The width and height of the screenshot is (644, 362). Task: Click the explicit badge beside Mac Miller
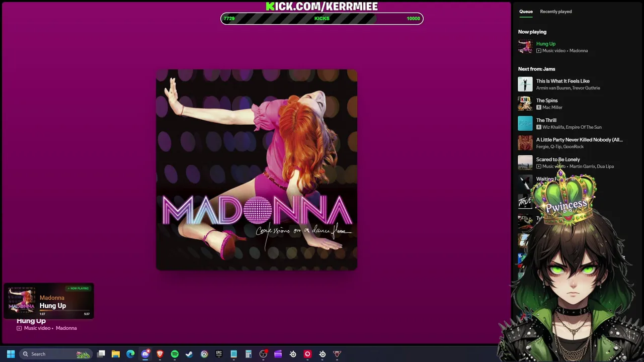coord(538,108)
